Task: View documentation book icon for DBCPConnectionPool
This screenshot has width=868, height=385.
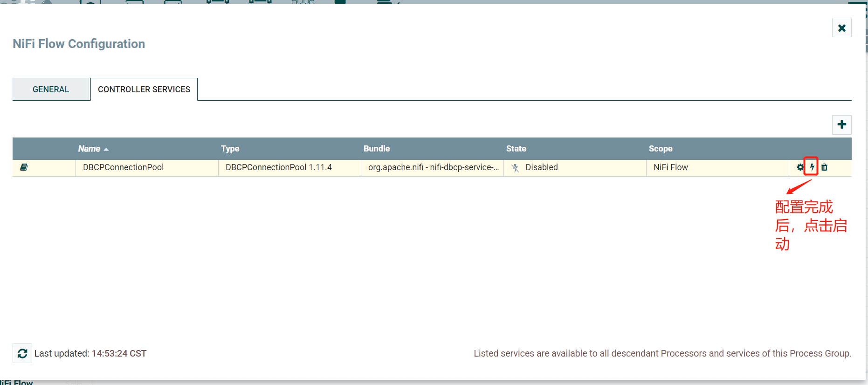Action: coord(24,167)
